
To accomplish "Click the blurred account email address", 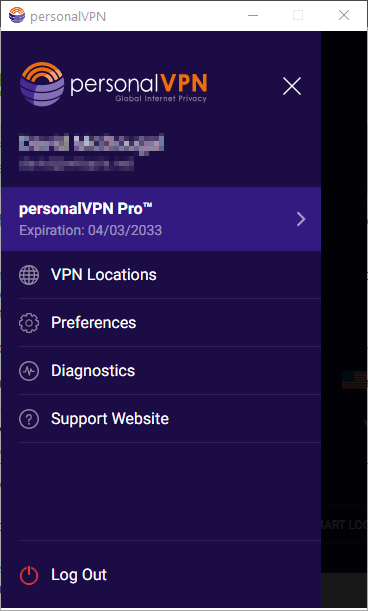I will click(x=76, y=164).
